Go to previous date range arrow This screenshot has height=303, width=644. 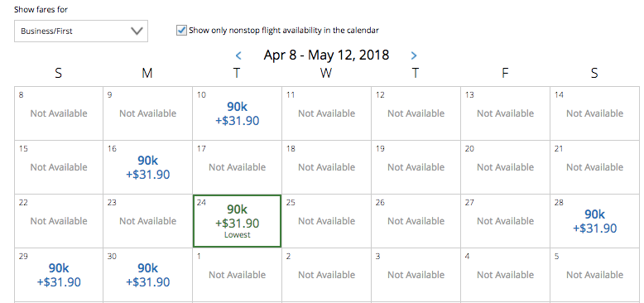(x=238, y=55)
